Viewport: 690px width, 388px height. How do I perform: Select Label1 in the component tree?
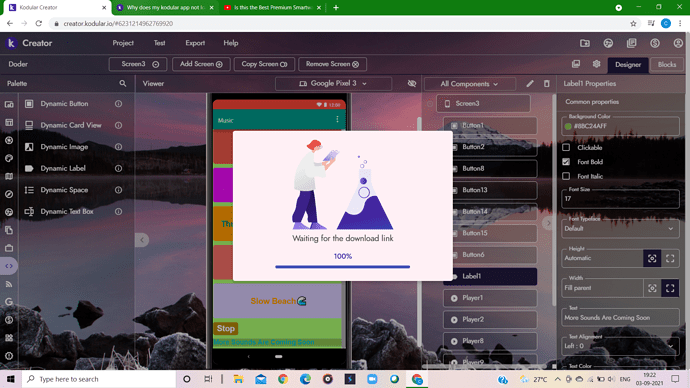[490, 276]
